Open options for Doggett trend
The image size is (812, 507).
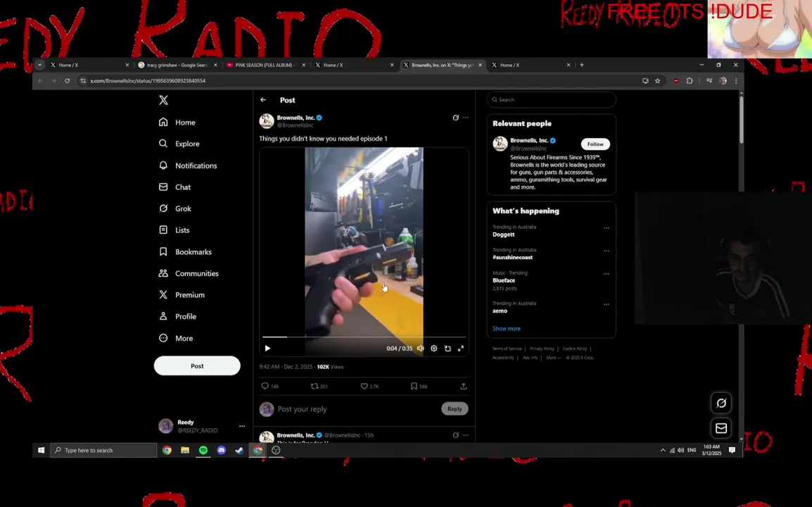[607, 228]
